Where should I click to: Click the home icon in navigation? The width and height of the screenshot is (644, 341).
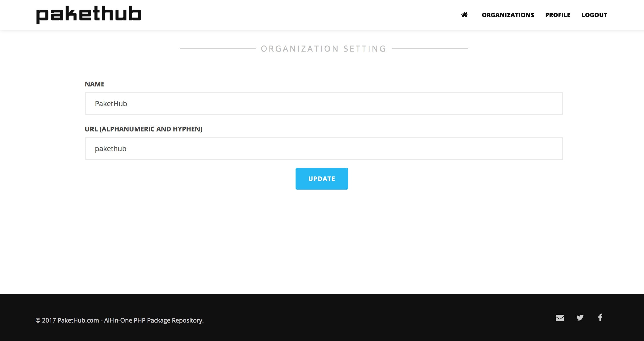tap(464, 15)
